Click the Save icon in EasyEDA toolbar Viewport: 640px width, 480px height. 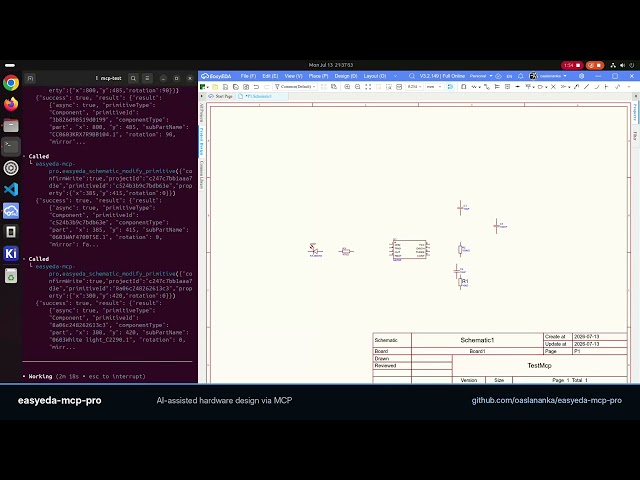pyautogui.click(x=225, y=87)
